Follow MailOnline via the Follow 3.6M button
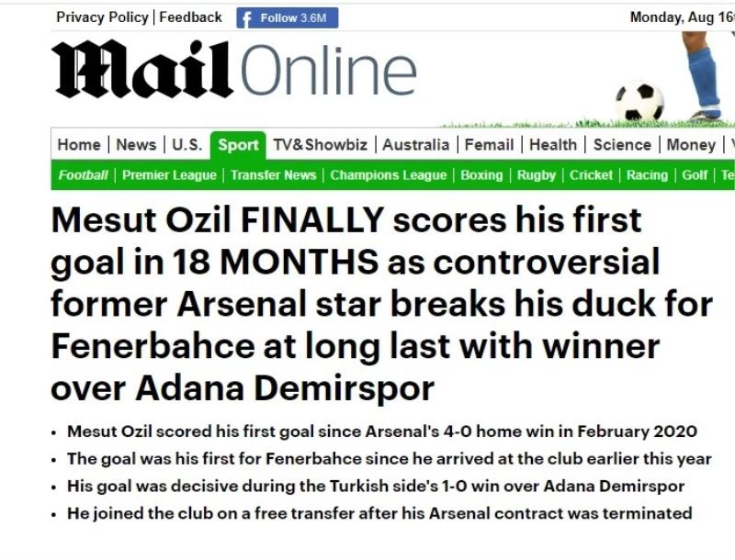Viewport: 735px width, 560px height. (288, 17)
